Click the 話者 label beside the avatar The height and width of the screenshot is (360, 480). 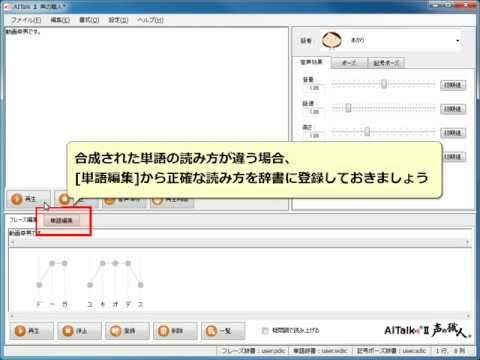(x=306, y=41)
